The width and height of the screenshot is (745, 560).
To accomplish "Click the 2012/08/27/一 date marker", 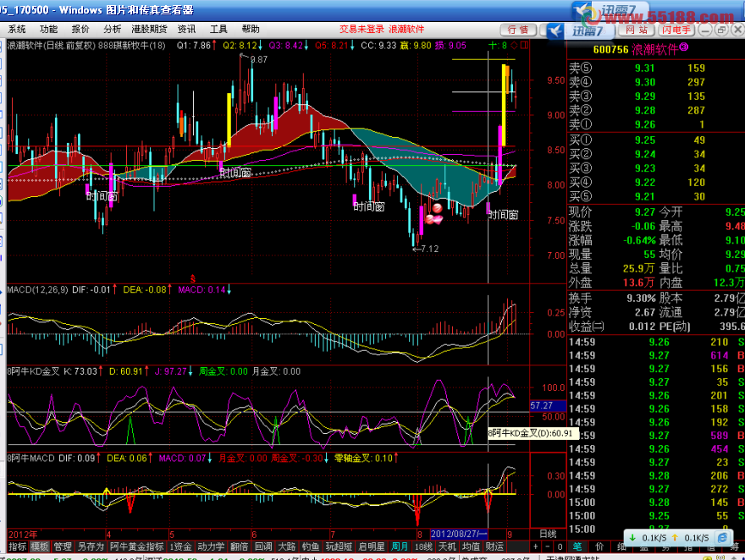I will pyautogui.click(x=459, y=534).
